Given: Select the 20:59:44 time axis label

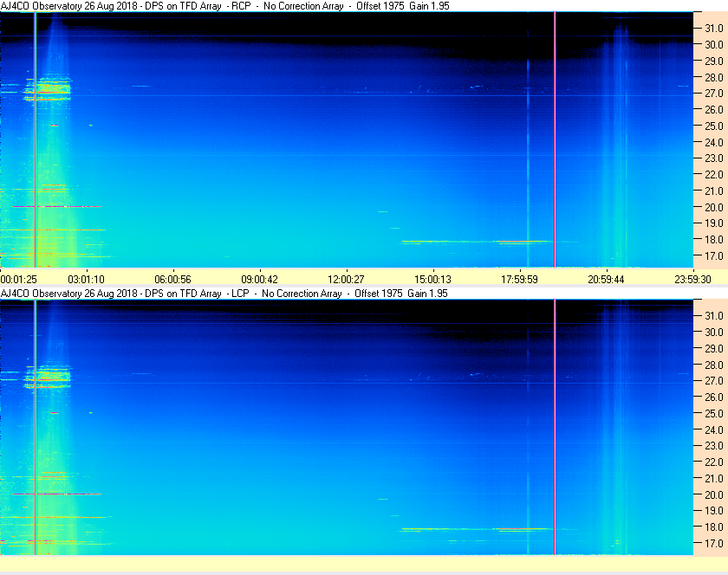Looking at the screenshot, I should 607,280.
